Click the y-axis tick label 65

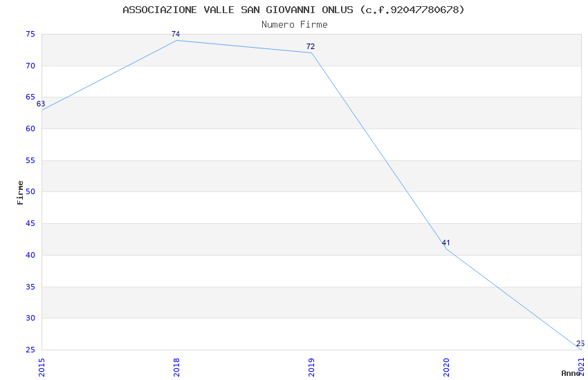(x=30, y=97)
